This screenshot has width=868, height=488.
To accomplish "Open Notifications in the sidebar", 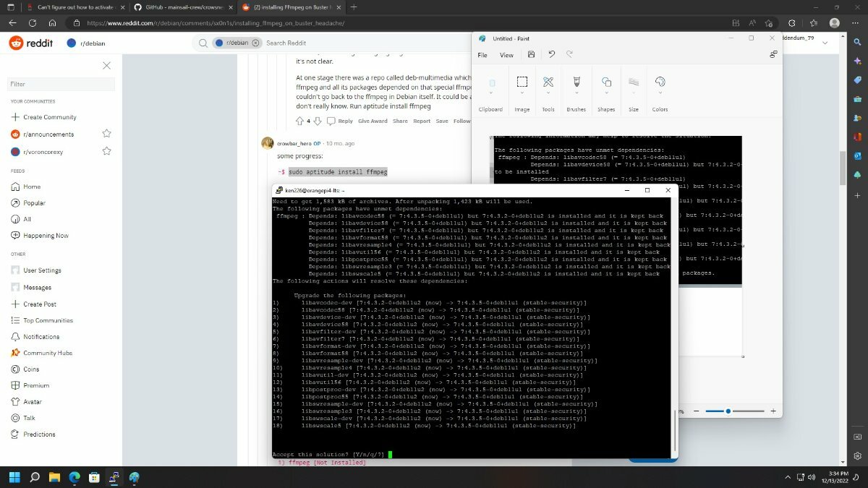I will pyautogui.click(x=36, y=337).
